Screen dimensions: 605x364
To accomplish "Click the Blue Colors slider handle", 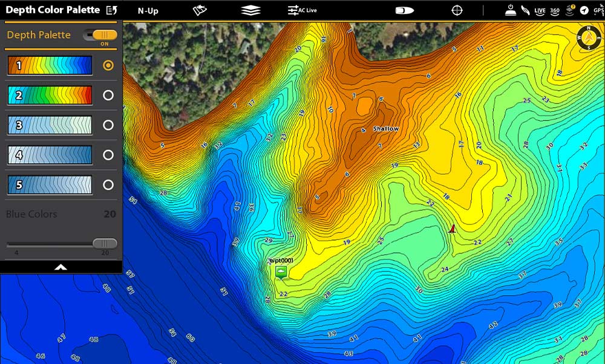I will click(x=105, y=243).
